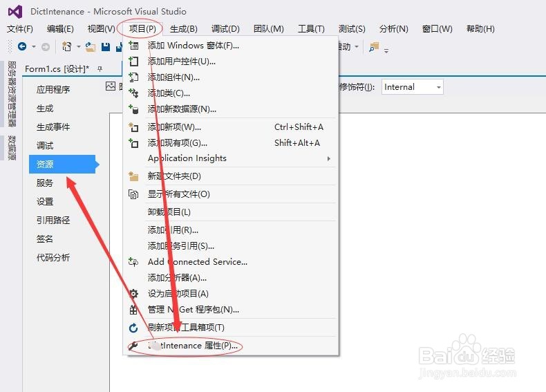Click the pin icon on Form1.cs tab
The height and width of the screenshot is (392, 546).
[x=100, y=69]
